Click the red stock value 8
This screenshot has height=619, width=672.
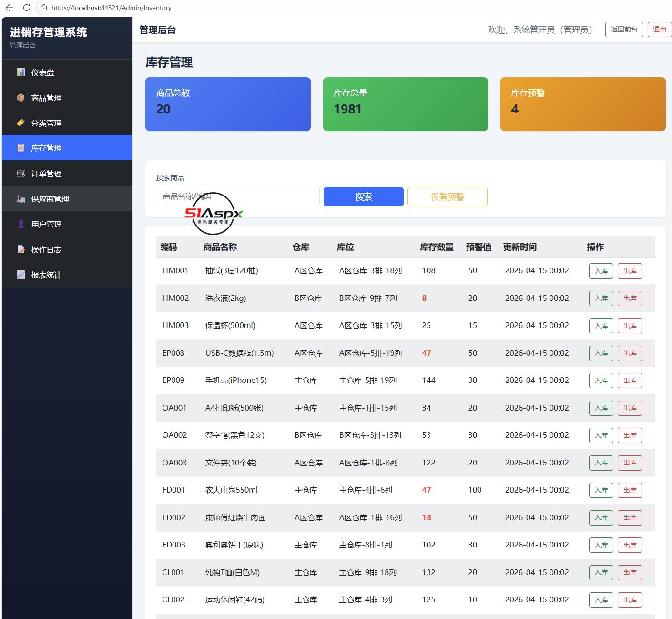[x=424, y=298]
